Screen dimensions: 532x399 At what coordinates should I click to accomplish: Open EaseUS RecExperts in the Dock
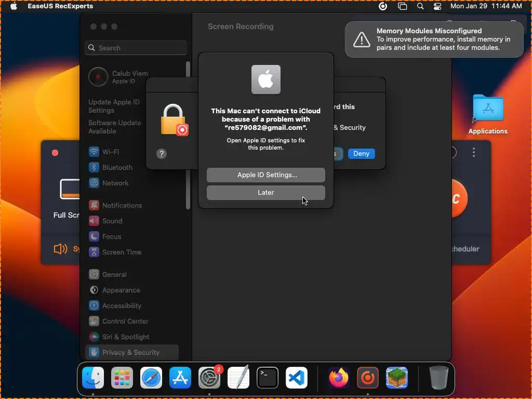[367, 378]
